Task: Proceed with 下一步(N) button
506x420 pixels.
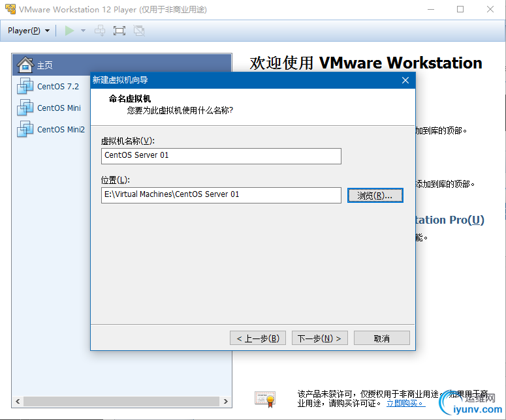Action: [319, 338]
